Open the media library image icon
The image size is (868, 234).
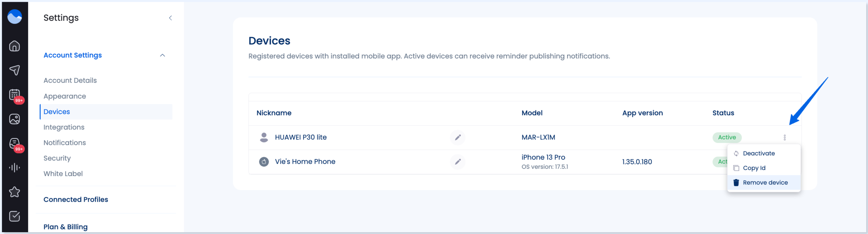pyautogui.click(x=15, y=119)
